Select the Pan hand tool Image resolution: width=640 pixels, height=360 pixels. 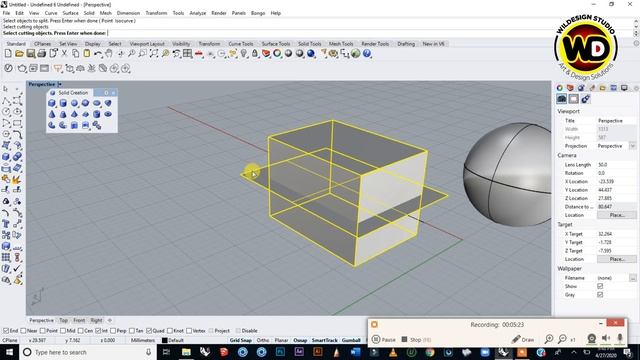pos(109,53)
